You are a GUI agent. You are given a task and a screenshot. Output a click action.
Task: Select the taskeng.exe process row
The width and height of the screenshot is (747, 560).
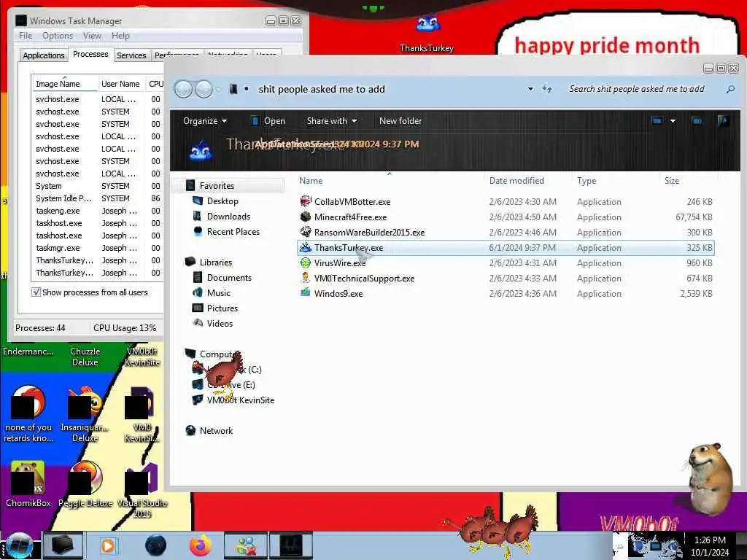pyautogui.click(x=98, y=211)
